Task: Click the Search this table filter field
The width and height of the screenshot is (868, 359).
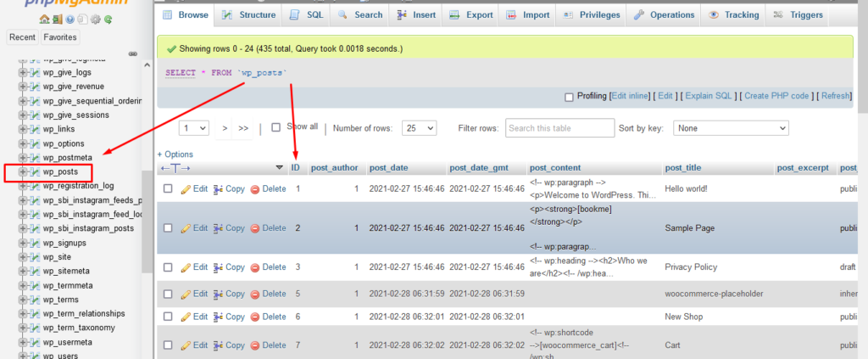Action: click(559, 128)
